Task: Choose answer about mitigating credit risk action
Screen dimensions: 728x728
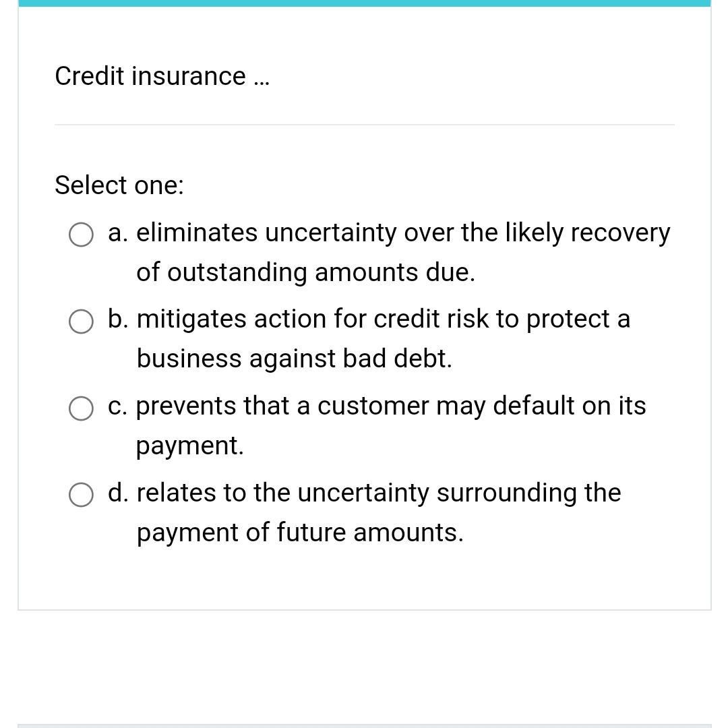Action: click(x=81, y=322)
